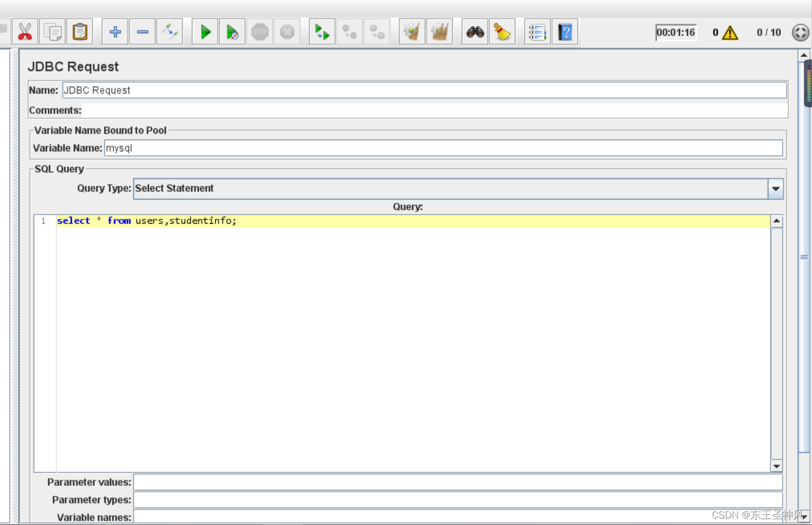Collapse all tree nodes with minus icon

142,32
